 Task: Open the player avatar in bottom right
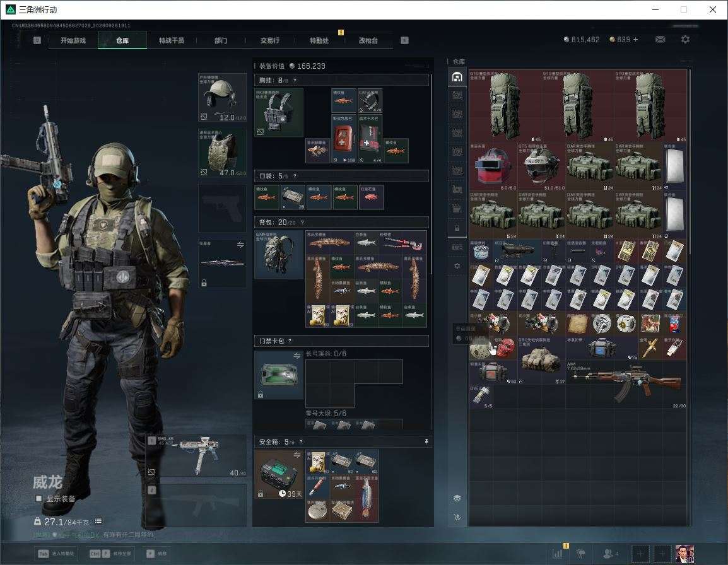tap(684, 554)
